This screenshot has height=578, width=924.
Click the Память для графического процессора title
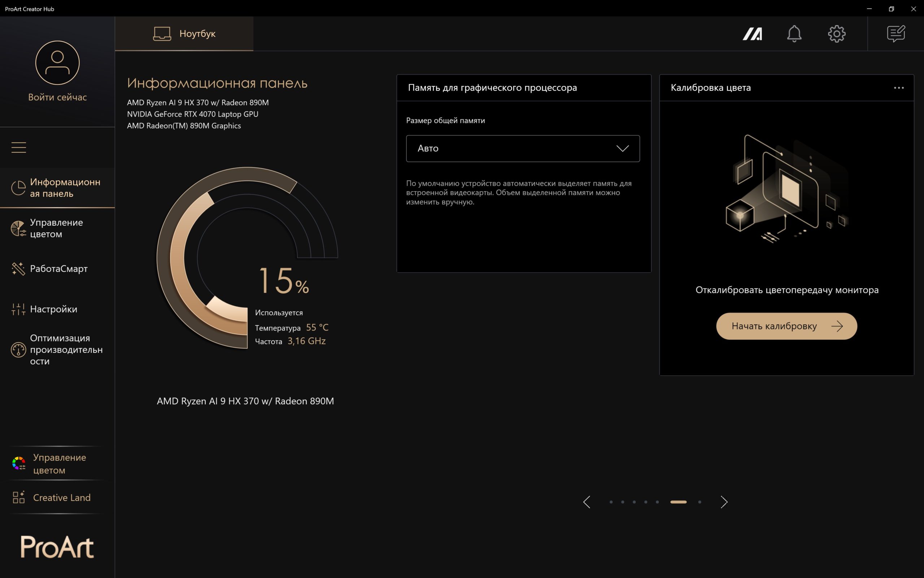click(492, 87)
